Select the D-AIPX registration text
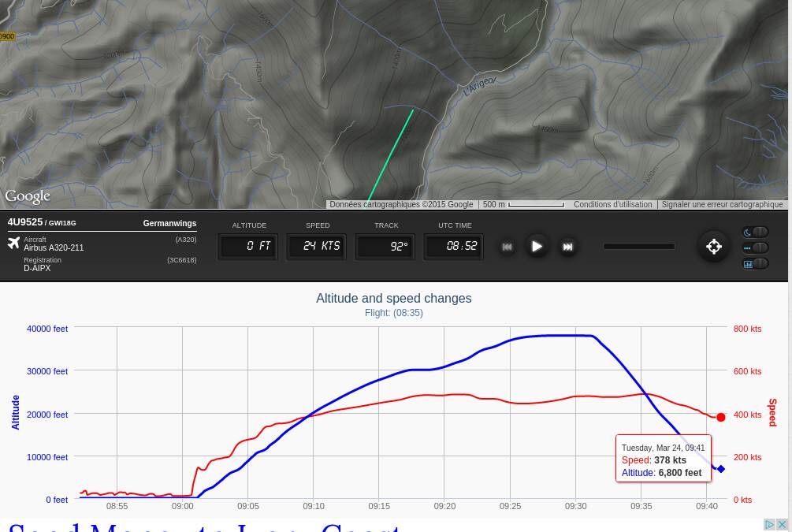The width and height of the screenshot is (792, 532). (x=37, y=268)
